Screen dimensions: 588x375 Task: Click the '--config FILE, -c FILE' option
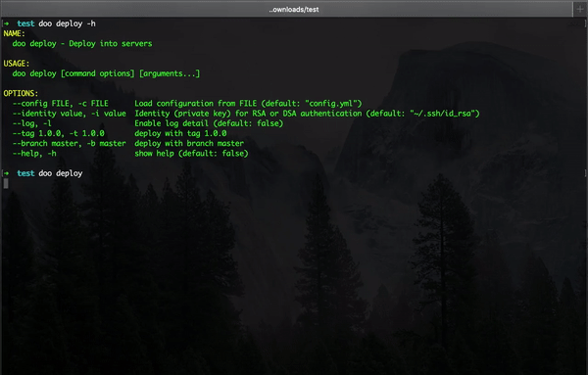pyautogui.click(x=61, y=104)
